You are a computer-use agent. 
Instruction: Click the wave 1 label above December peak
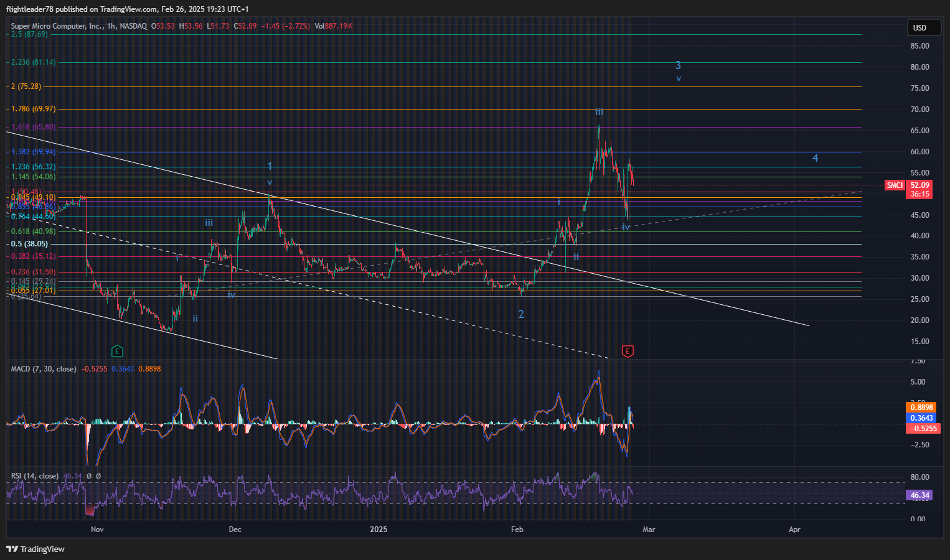[x=270, y=166]
